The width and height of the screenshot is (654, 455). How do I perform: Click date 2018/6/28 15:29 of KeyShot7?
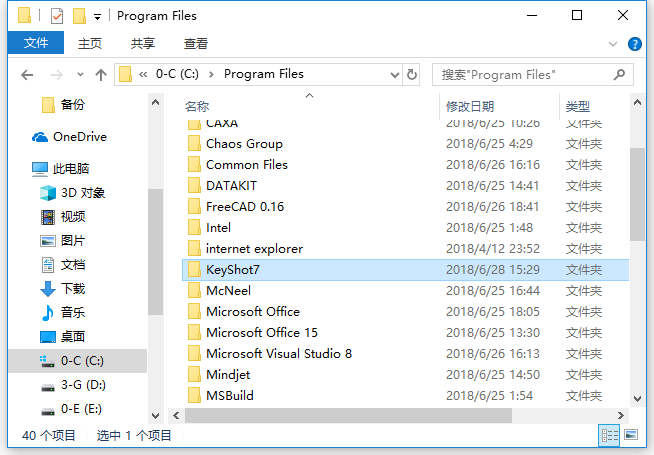point(493,270)
